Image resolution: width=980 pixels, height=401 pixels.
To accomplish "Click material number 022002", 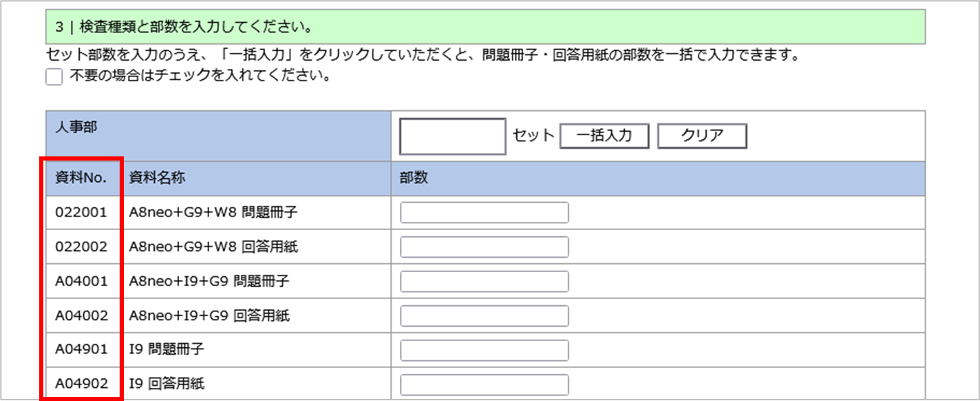I will point(81,247).
